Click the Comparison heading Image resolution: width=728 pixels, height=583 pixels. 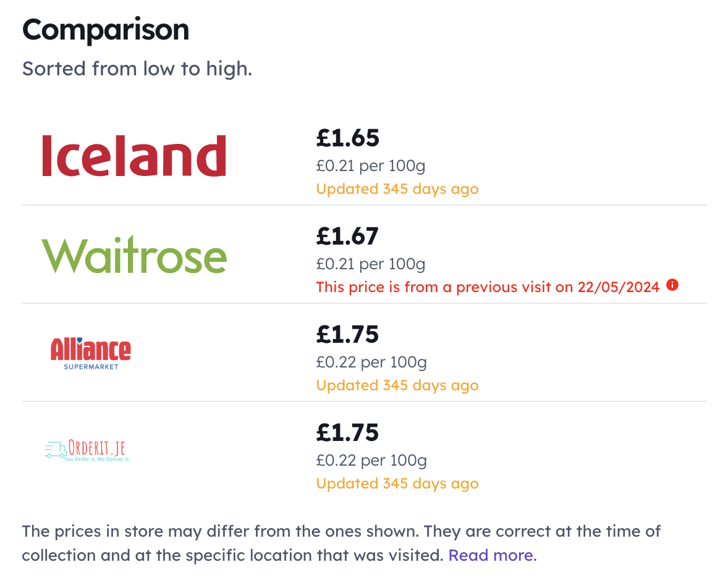(x=106, y=30)
